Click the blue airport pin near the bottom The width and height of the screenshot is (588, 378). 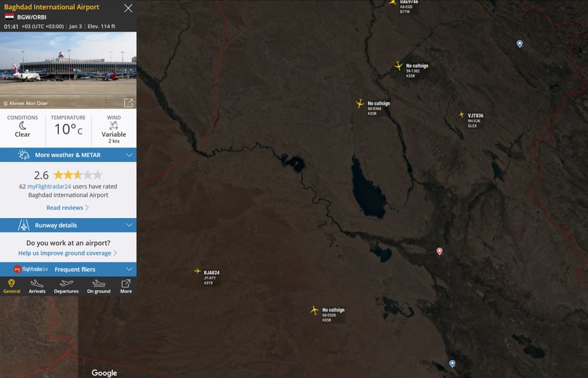[452, 364]
